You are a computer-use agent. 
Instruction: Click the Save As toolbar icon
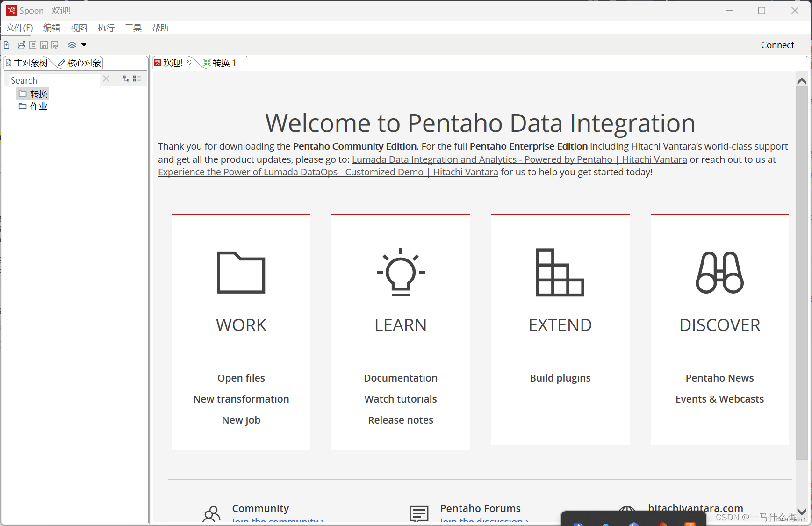[55, 45]
